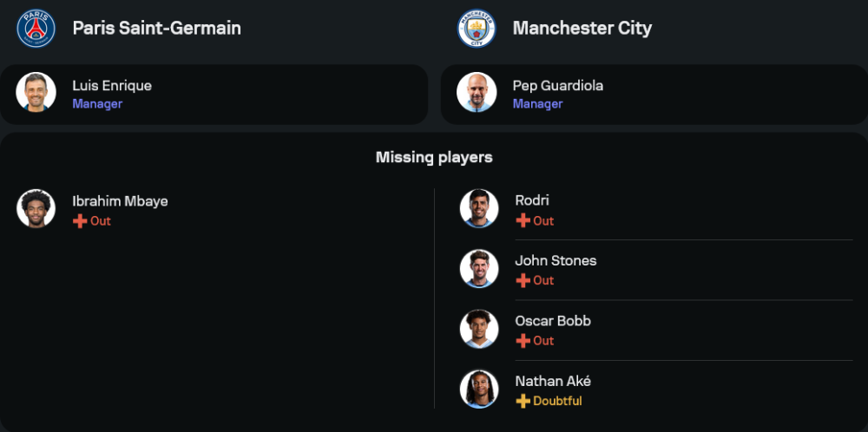Viewport: 868px width, 432px height.
Task: Click the red out cross for Oscar Bobb
Action: 523,341
